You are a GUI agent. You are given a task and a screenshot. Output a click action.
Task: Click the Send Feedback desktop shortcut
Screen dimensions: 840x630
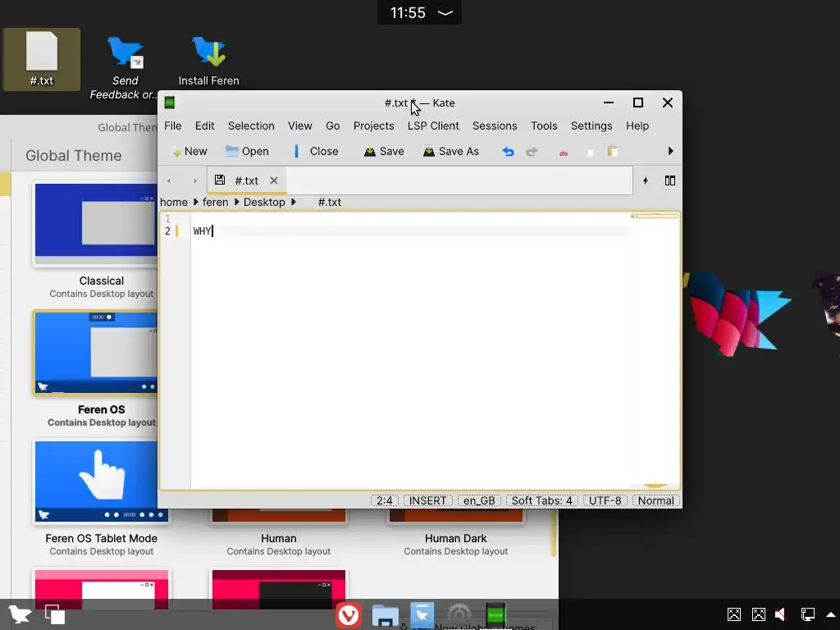point(125,67)
